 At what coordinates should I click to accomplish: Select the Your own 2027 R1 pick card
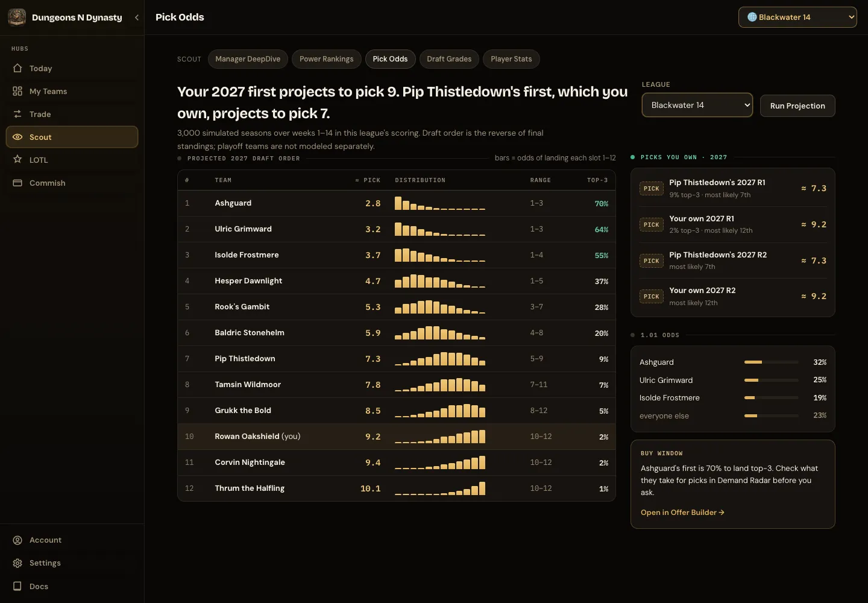[733, 224]
